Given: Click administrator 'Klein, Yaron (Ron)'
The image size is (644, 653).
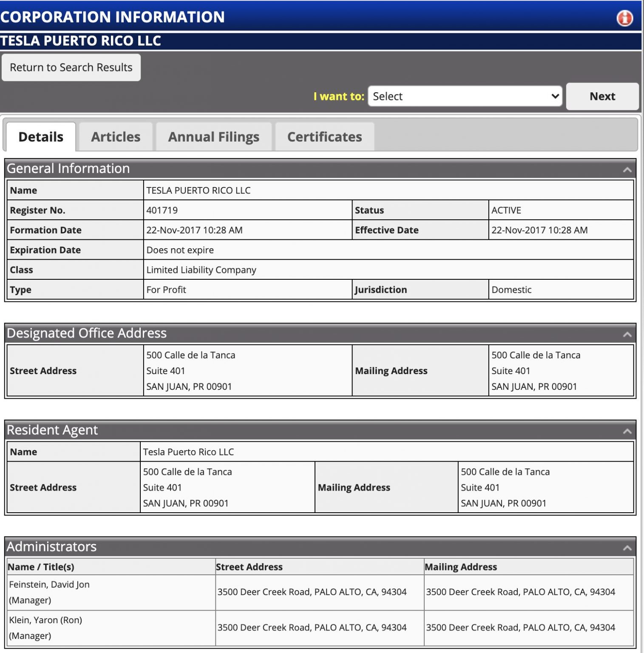Looking at the screenshot, I should click(x=45, y=620).
